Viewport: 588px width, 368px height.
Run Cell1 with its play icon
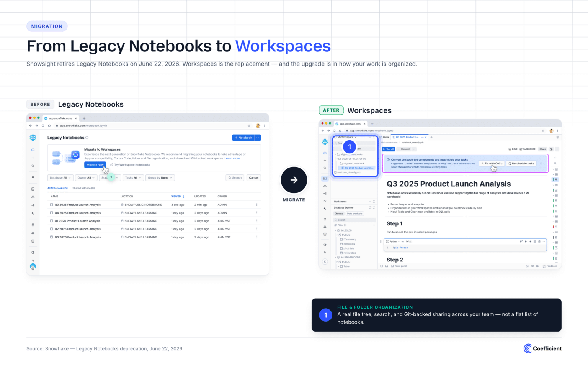(x=526, y=242)
